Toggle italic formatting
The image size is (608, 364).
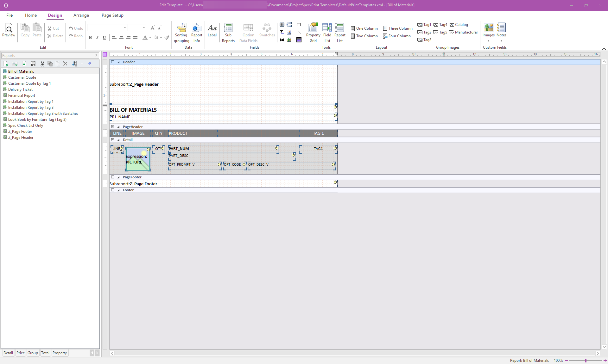(x=97, y=38)
